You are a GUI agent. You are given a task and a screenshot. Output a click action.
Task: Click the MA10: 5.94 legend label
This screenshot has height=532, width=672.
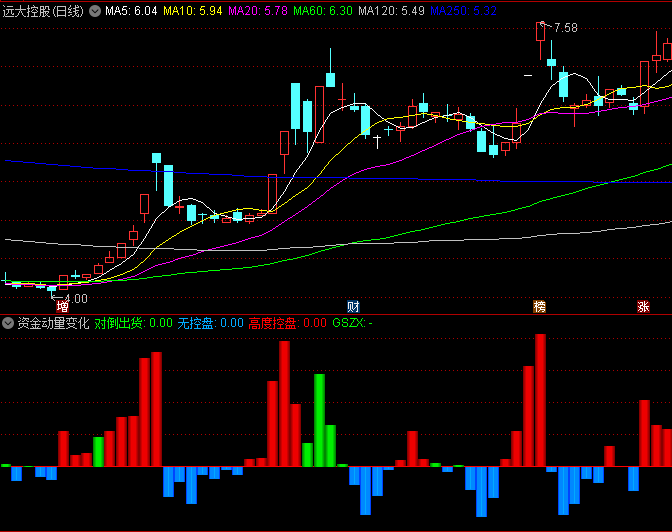tap(193, 11)
